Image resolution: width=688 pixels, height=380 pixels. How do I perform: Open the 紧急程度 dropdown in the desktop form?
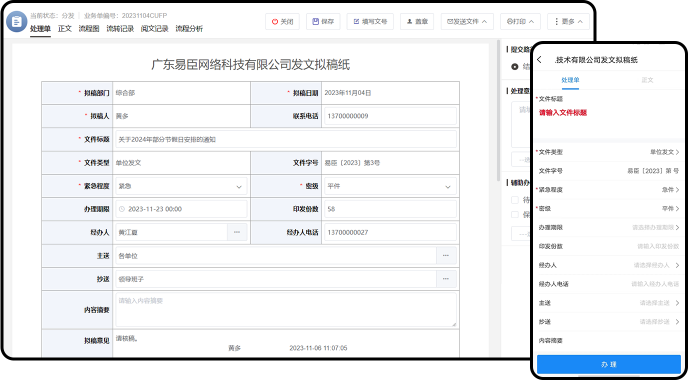[181, 186]
